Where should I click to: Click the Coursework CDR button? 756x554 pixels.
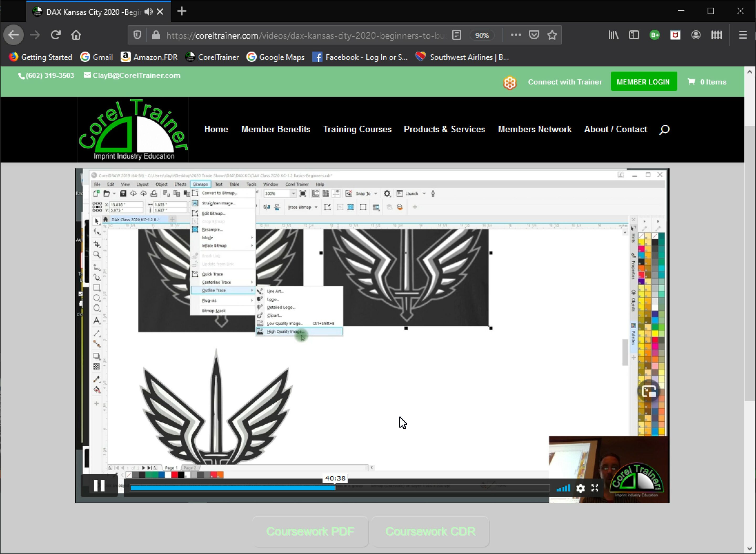(x=430, y=531)
